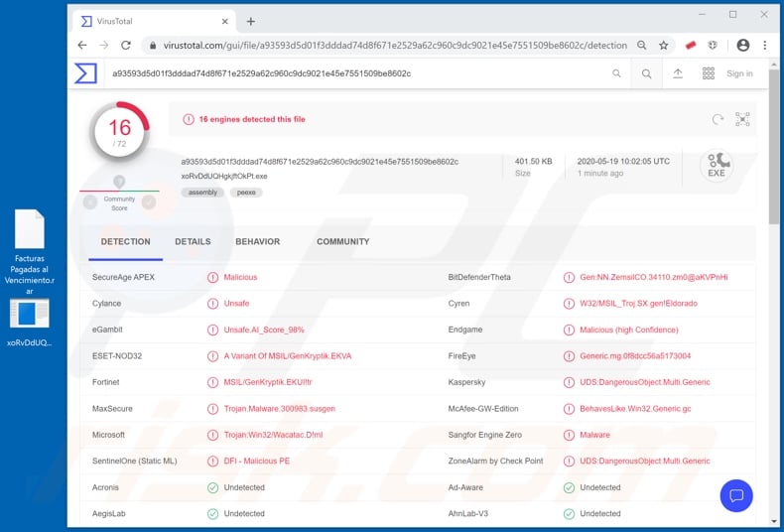Click the file hash text below the banner

(320, 162)
